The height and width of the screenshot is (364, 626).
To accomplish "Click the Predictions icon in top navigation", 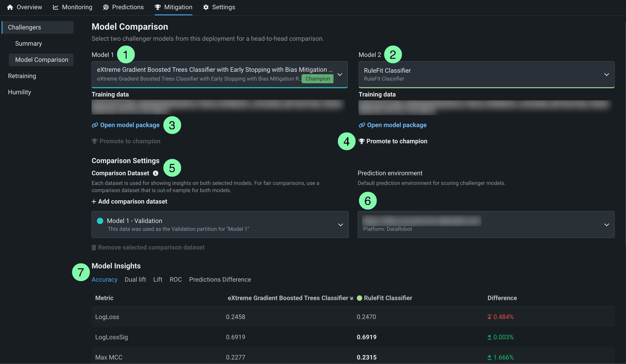I will [106, 7].
